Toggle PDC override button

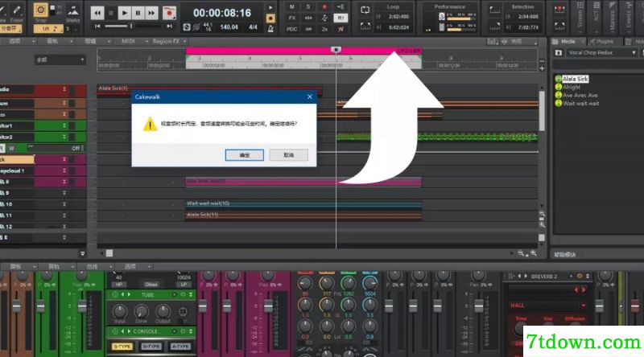(292, 29)
